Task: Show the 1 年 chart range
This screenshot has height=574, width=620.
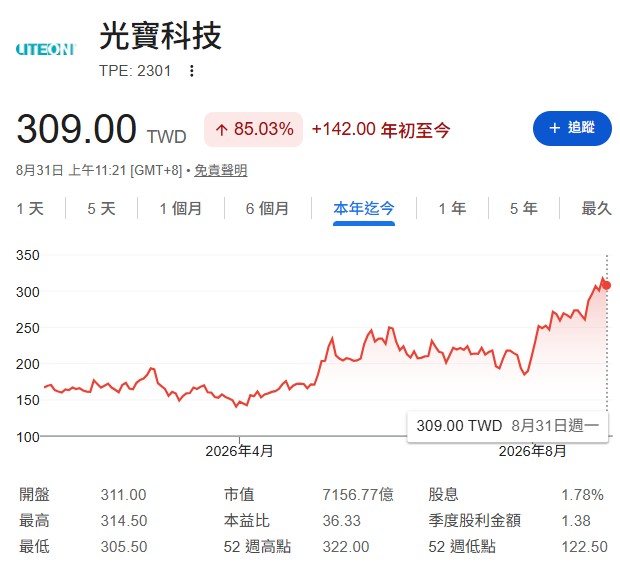Action: tap(452, 208)
